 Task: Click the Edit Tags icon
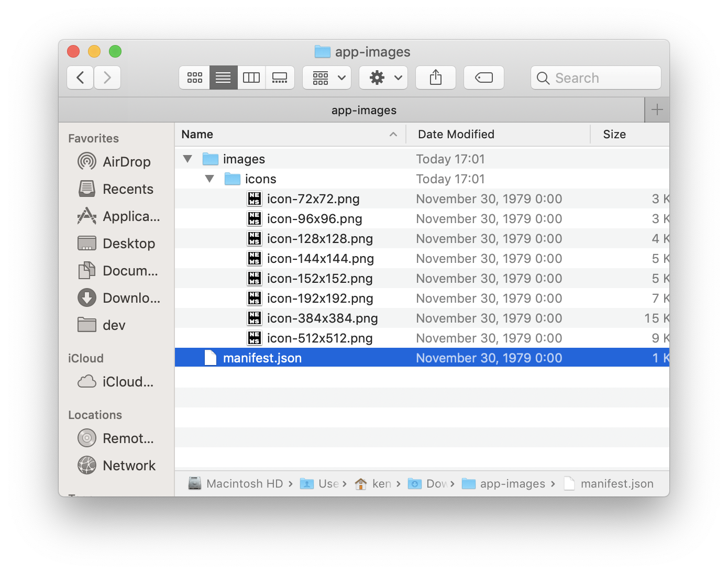coord(483,77)
